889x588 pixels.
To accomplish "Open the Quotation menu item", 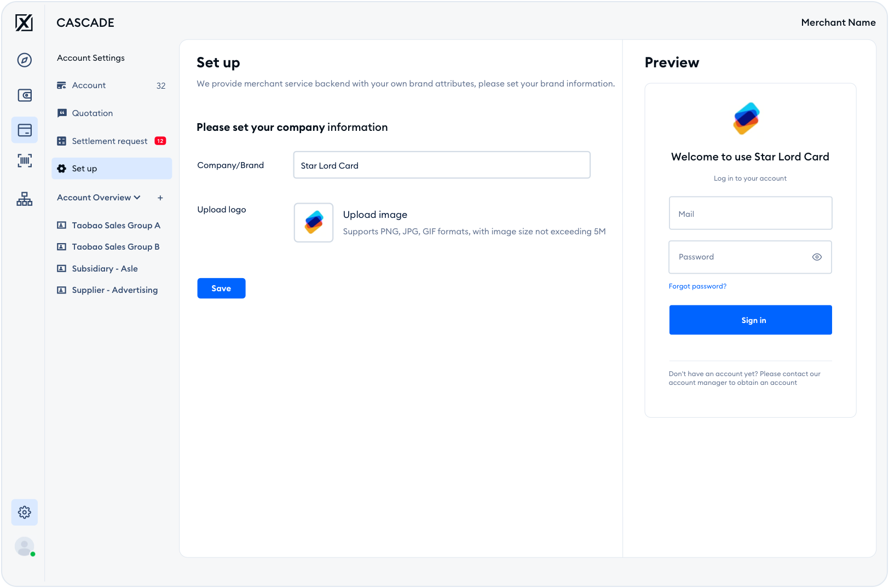I will pos(92,113).
